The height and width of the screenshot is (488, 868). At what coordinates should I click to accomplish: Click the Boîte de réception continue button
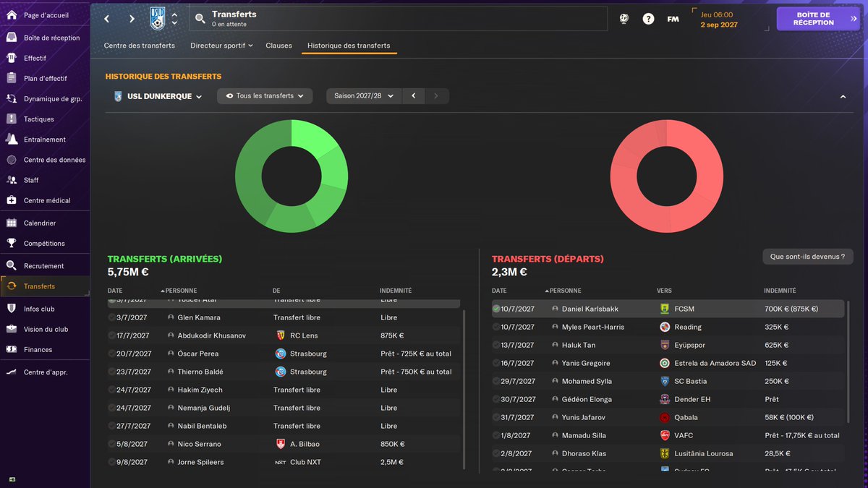click(818, 19)
